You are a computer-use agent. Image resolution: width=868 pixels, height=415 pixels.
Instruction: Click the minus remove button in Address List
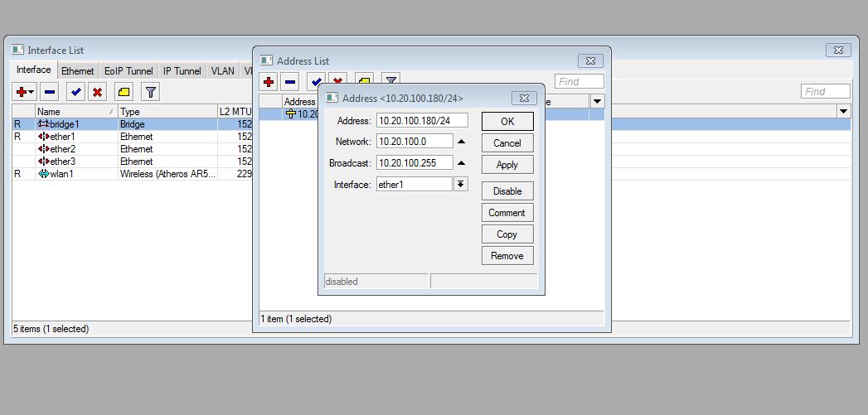pos(289,82)
